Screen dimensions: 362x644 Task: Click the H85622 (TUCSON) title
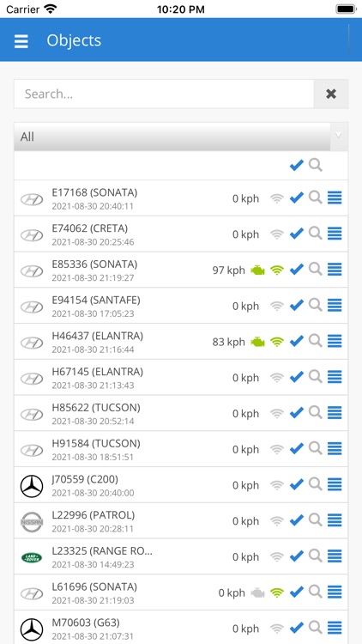pyautogui.click(x=96, y=408)
